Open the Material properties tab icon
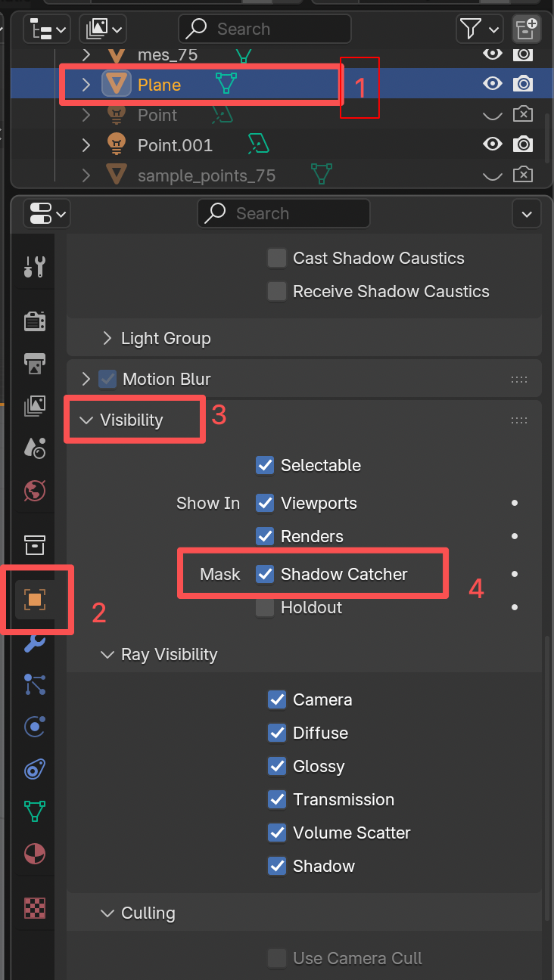This screenshot has width=554, height=980. tap(35, 854)
